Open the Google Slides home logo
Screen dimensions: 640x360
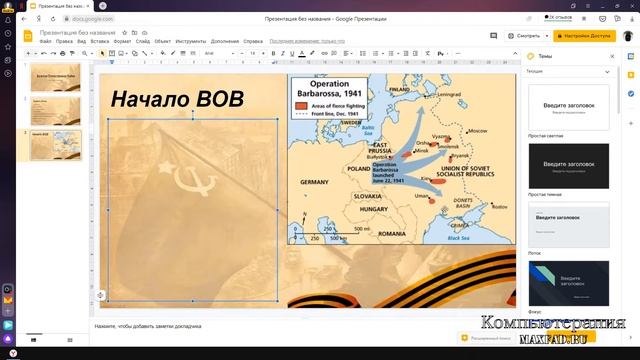pos(28,36)
